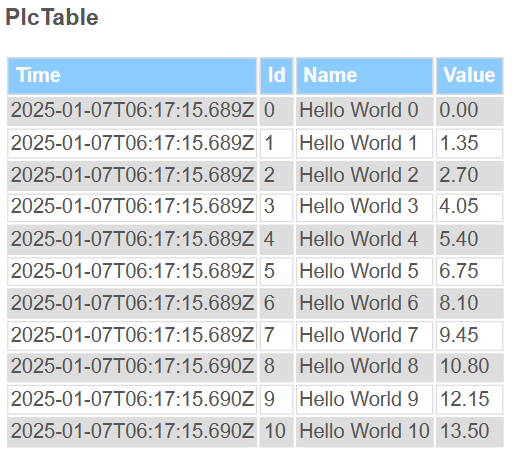Select the Hello World 0 cell
This screenshot has height=455, width=515.
[x=364, y=111]
